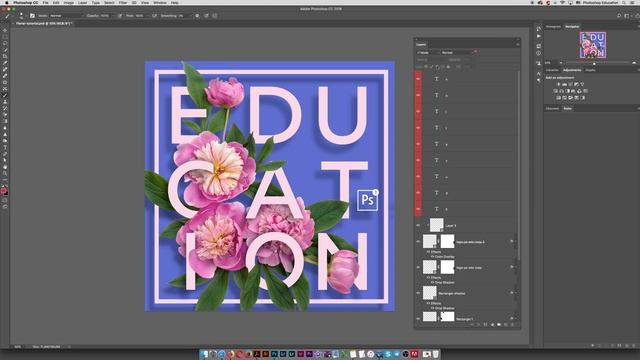The width and height of the screenshot is (640, 360).
Task: Open Finder from the Dock
Action: (x=204, y=354)
